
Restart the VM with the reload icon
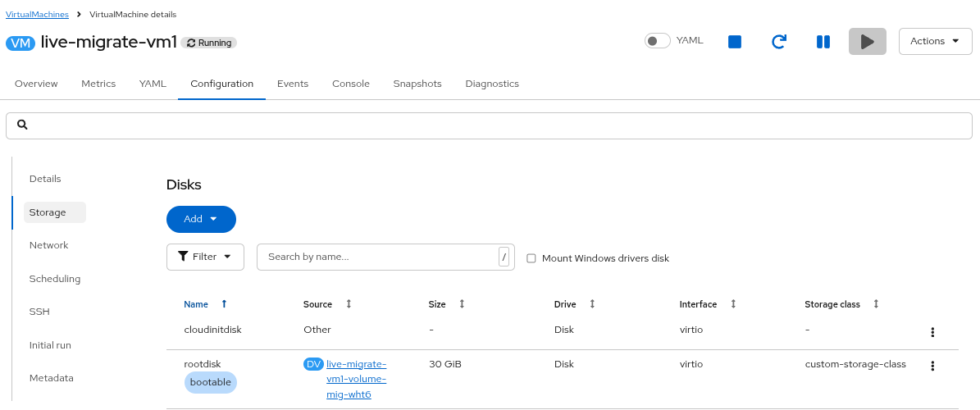point(779,42)
